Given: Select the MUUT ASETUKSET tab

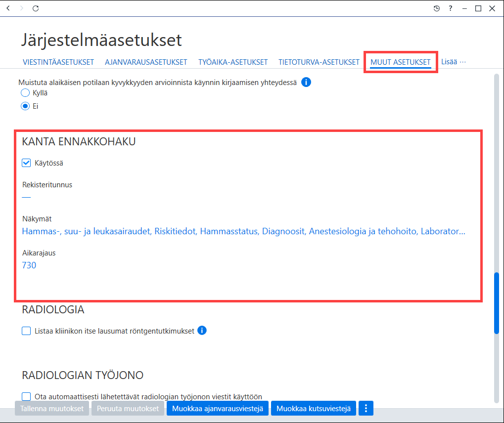Looking at the screenshot, I should pyautogui.click(x=400, y=62).
